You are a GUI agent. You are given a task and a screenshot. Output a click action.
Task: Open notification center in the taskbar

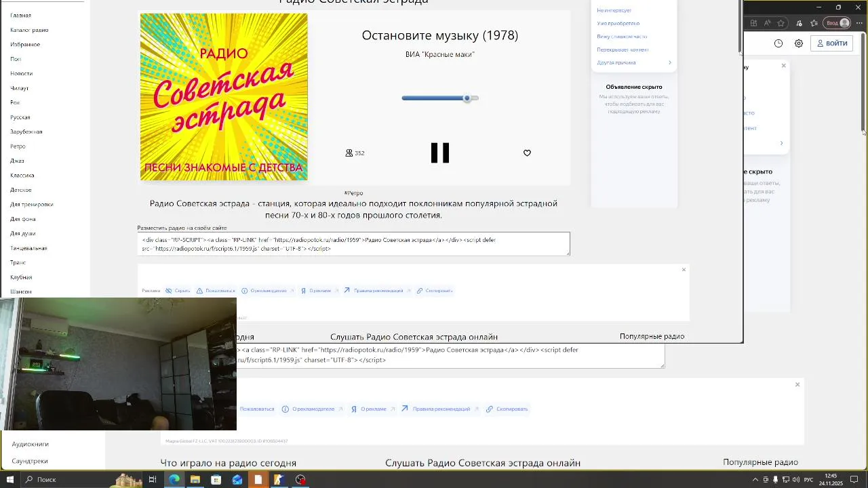tap(854, 480)
